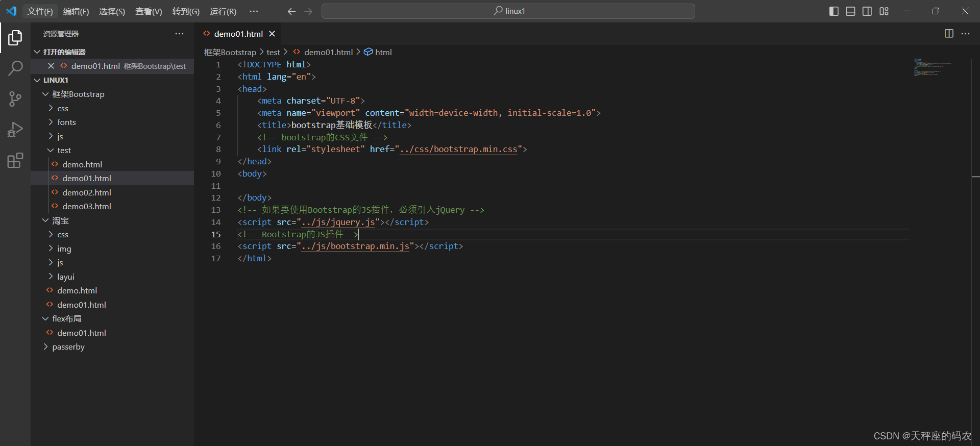The image size is (980, 446).
Task: Go back with the left arrow
Action: point(291,11)
